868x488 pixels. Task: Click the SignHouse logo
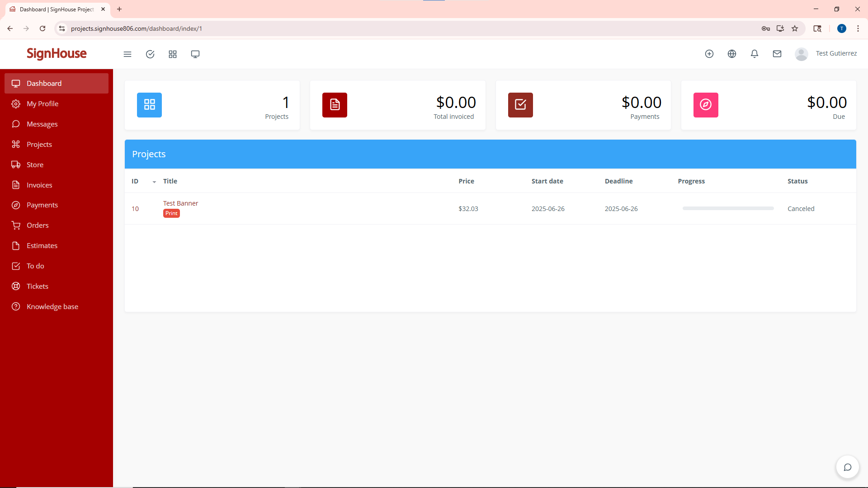tap(57, 54)
